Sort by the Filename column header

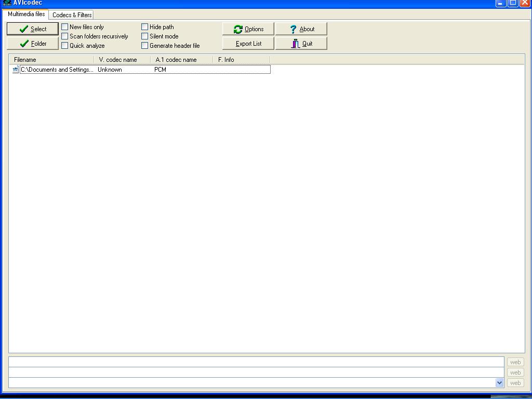click(51, 60)
